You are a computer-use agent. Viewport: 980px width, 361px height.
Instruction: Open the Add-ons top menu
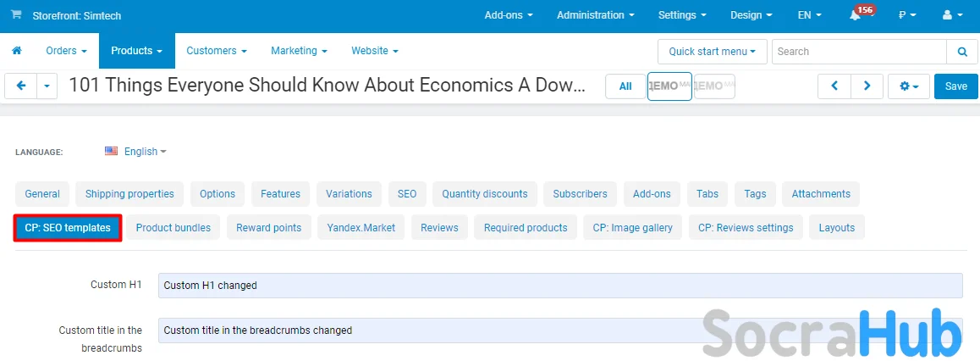509,15
